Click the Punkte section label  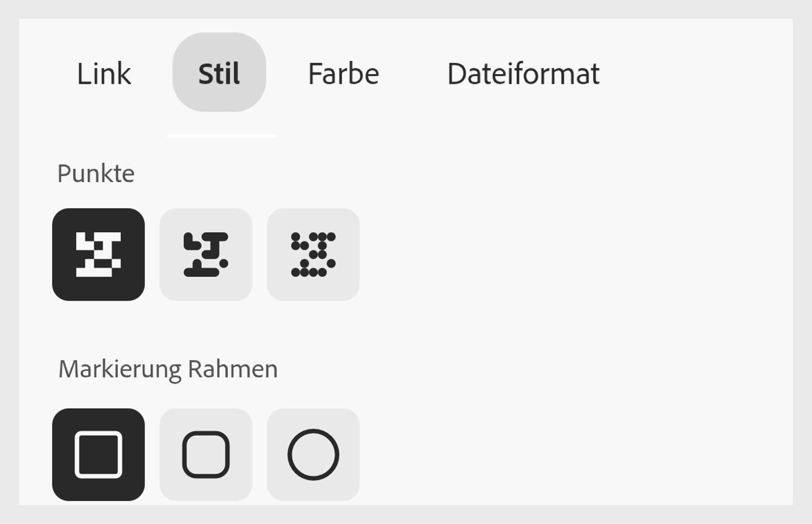pyautogui.click(x=96, y=173)
